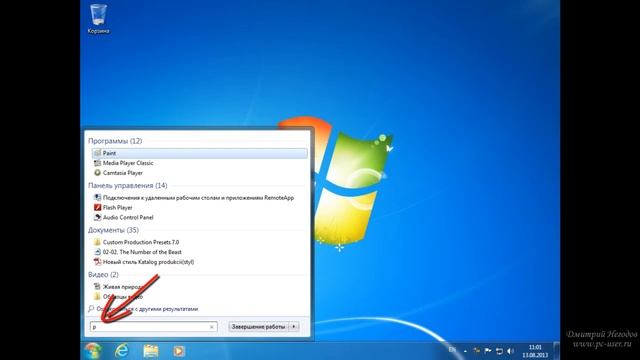Click the volume speaker tray icon
Viewport: 640px width, 360px height.
pos(510,351)
